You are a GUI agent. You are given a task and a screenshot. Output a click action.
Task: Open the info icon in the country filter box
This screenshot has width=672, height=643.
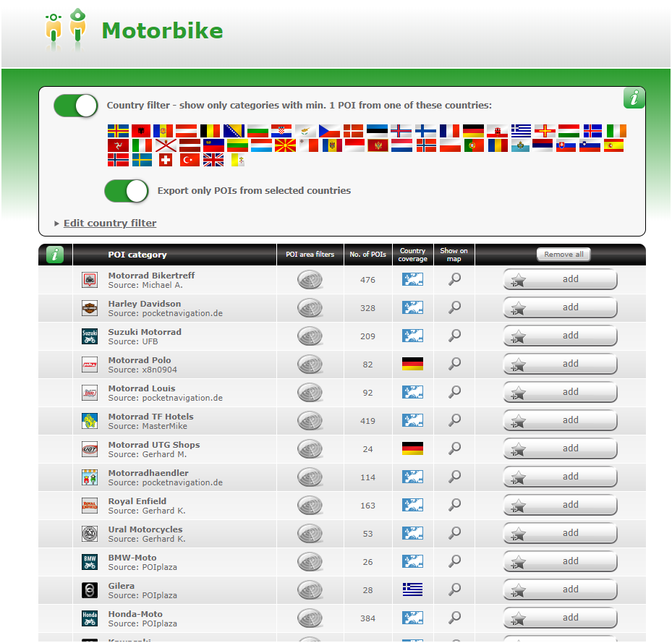[x=634, y=98]
